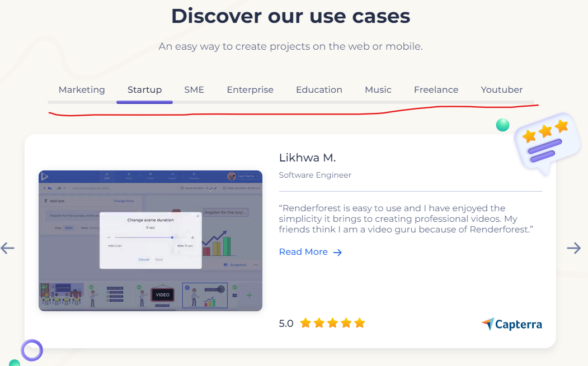Switch to the Marketing tab

click(x=82, y=90)
